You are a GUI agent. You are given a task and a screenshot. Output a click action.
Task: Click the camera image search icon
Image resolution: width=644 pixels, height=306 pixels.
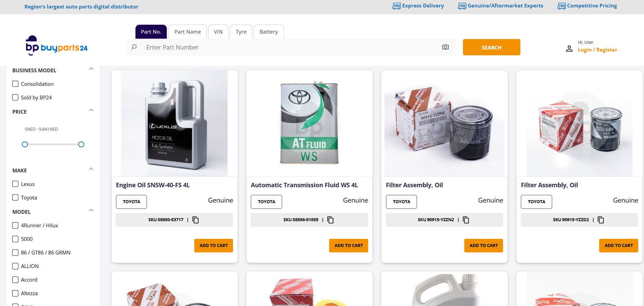[x=445, y=47]
